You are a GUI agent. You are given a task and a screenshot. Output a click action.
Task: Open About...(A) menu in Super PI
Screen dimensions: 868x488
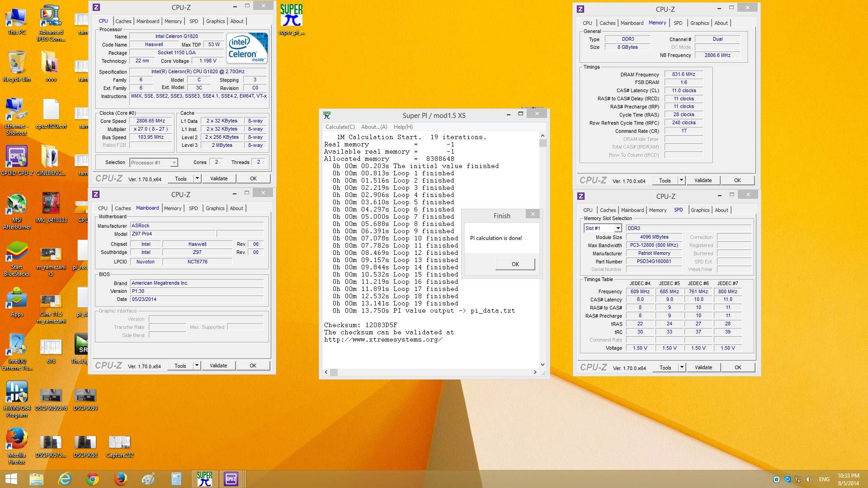pos(374,127)
